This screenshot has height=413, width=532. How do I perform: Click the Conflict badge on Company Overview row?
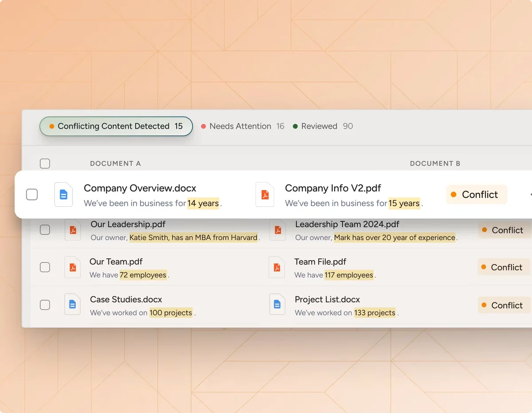coord(477,194)
